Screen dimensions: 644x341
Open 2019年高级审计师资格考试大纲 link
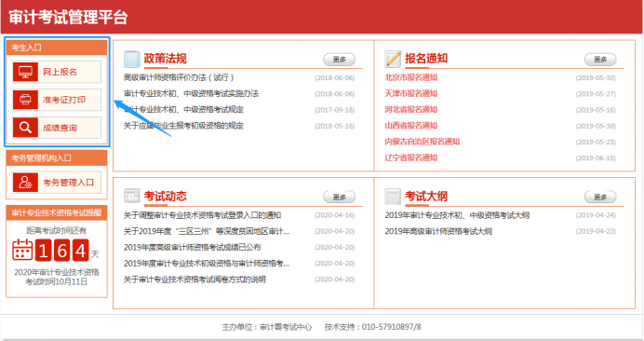tap(438, 231)
